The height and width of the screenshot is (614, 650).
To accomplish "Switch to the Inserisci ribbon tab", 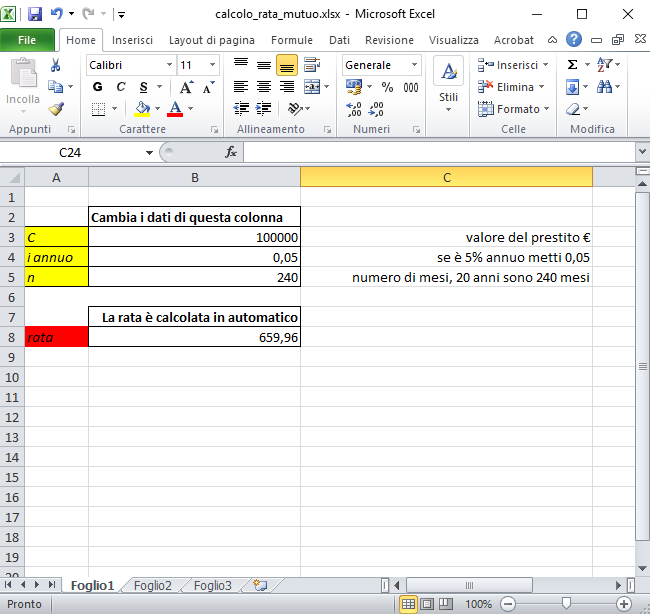I will tap(132, 40).
